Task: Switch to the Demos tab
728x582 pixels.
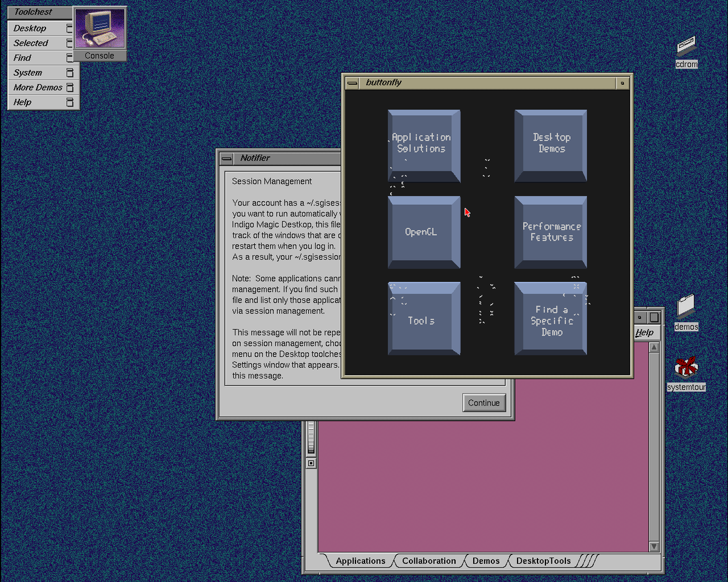Action: [486, 561]
